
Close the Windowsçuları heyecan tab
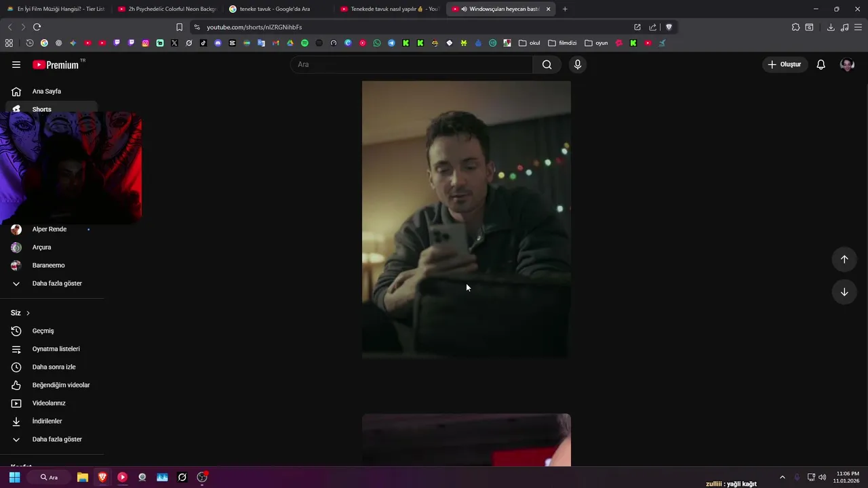pos(548,9)
